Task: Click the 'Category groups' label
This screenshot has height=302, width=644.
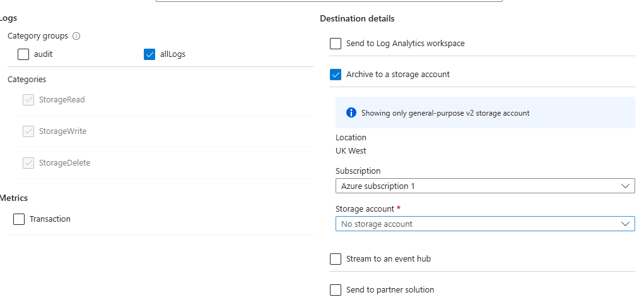Action: [38, 36]
